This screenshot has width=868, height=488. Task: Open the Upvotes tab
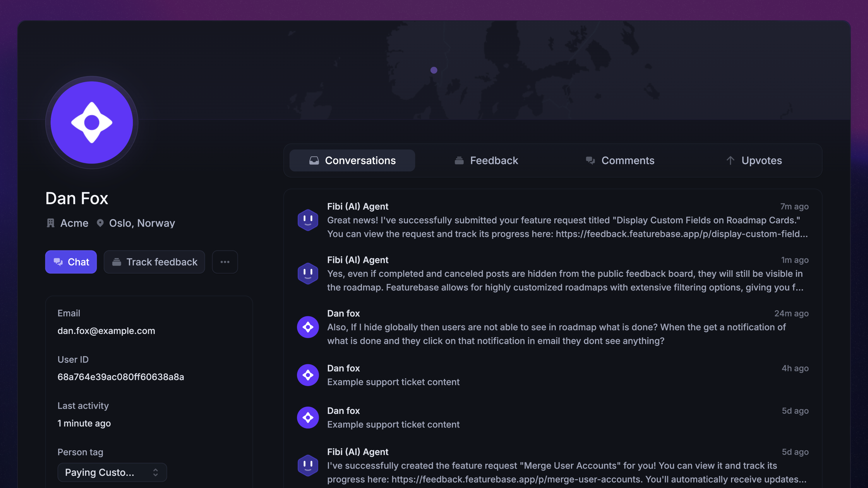pyautogui.click(x=754, y=161)
